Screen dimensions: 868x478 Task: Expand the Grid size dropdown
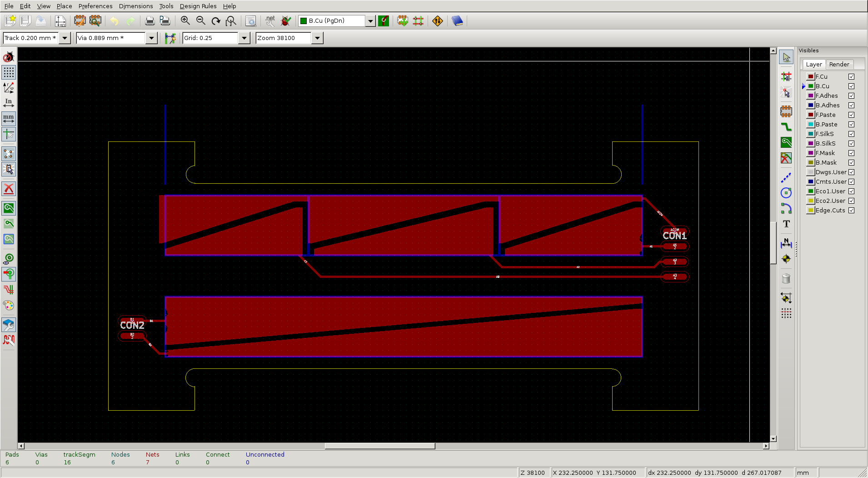point(244,38)
